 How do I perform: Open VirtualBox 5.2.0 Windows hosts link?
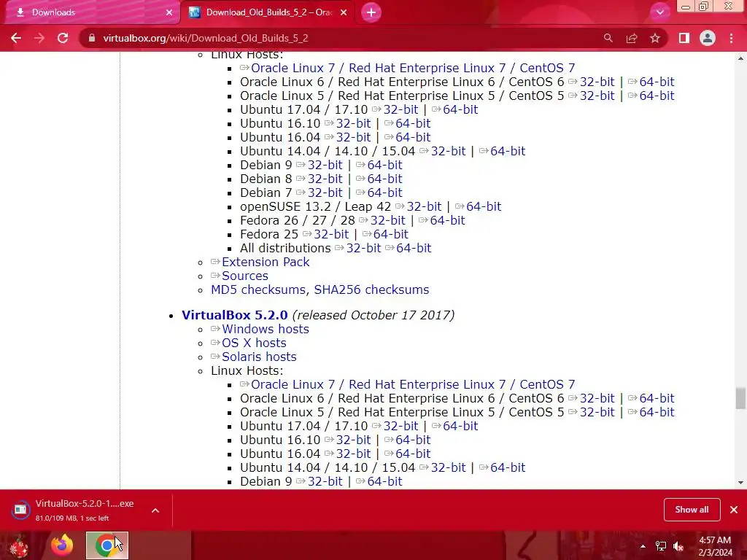pyautogui.click(x=266, y=329)
